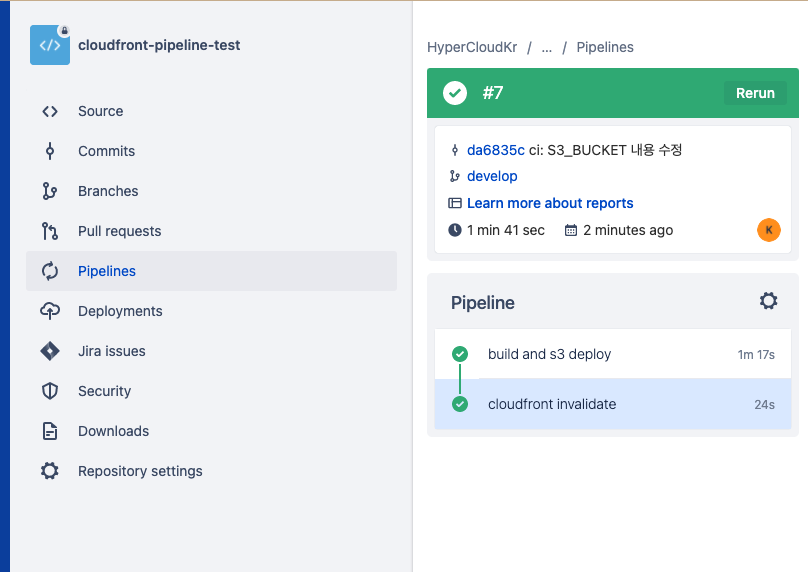Viewport: 808px width, 572px height.
Task: Open the cloudfront-pipeline-test repository title
Action: [x=159, y=45]
